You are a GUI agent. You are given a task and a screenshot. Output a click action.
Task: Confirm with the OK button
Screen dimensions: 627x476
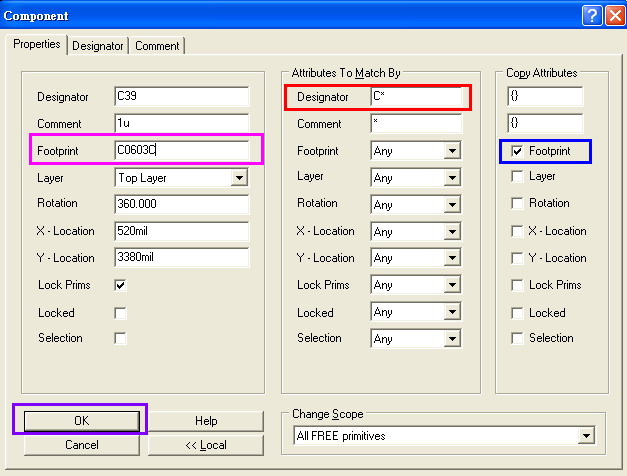tap(82, 421)
